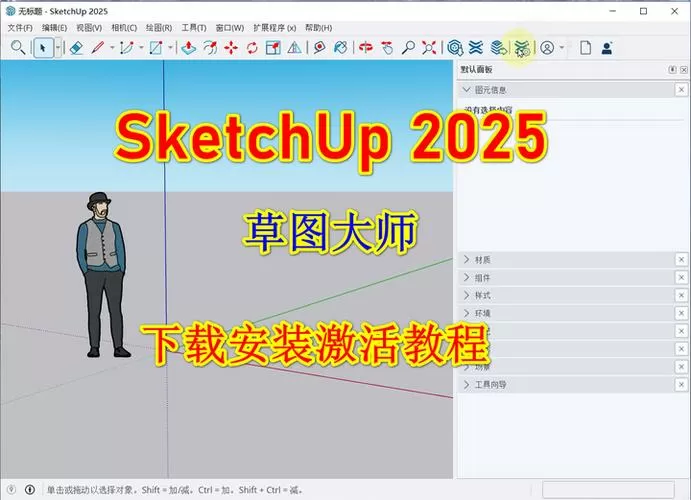This screenshot has width=691, height=500.
Task: Open the 绘图(R) menu
Action: (159, 28)
